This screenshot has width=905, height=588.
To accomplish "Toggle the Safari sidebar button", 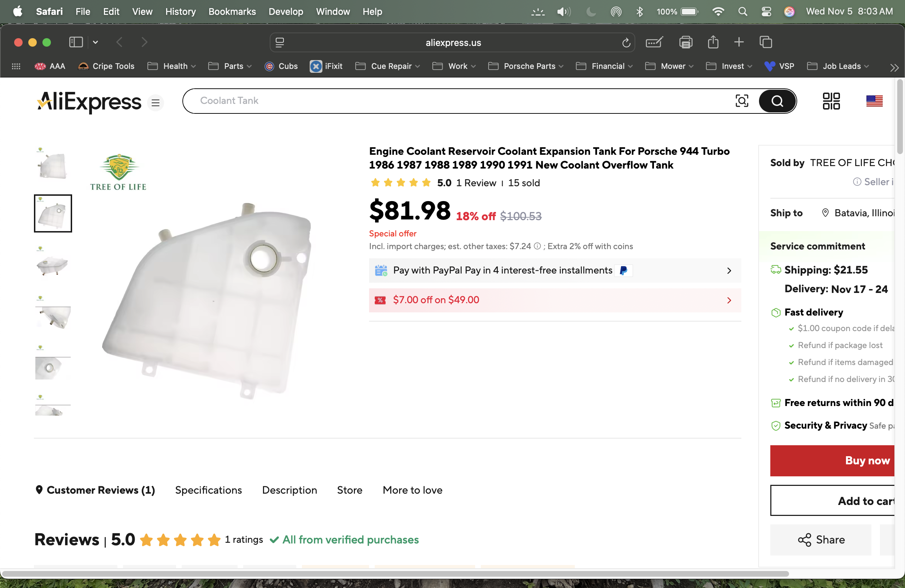I will (x=76, y=42).
